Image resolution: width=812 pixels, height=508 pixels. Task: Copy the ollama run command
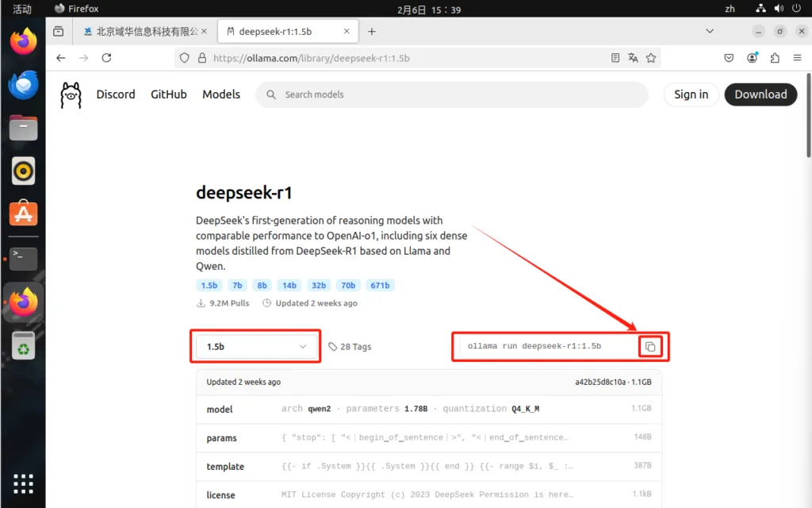[x=650, y=346]
